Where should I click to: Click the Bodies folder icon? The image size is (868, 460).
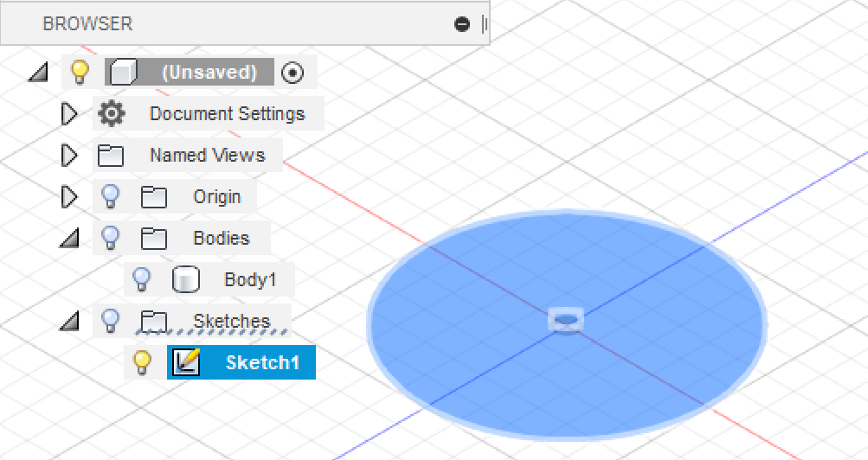click(153, 239)
